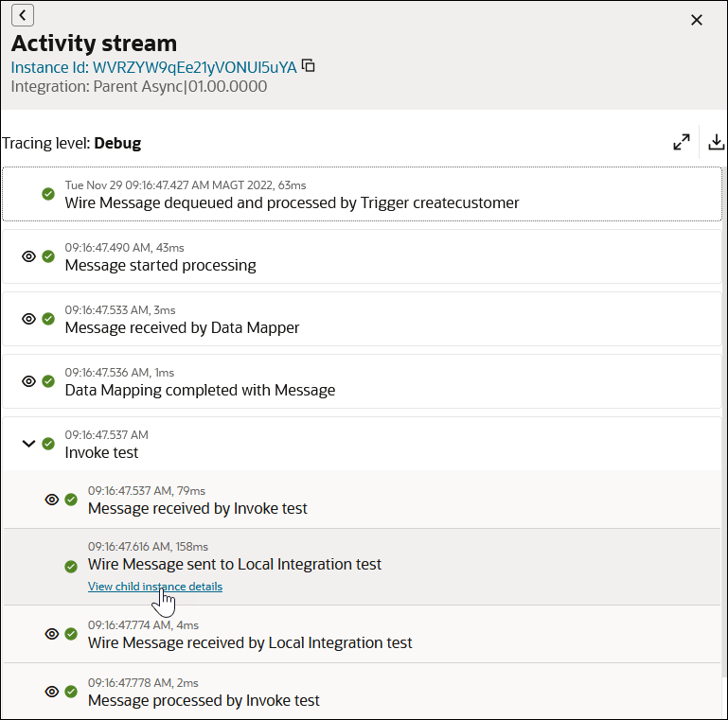View payload of Wire Message received by Local Integration
Viewport: 728px width, 720px height.
point(52,634)
